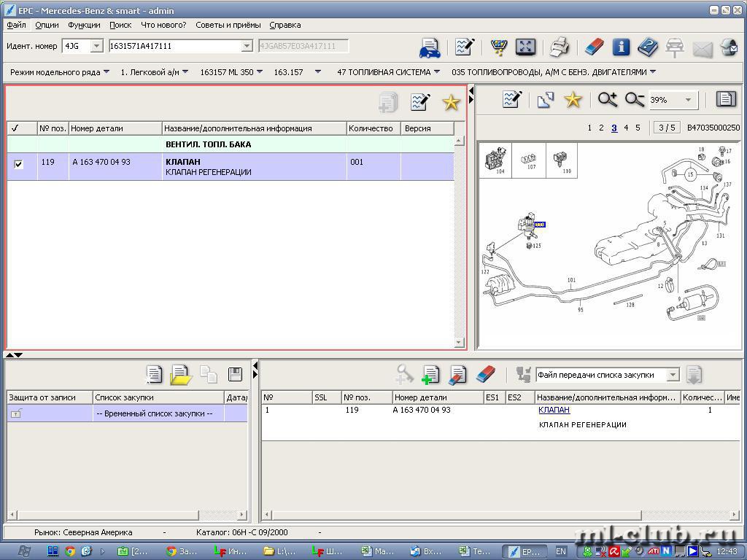Open the Функции menu

[x=84, y=25]
